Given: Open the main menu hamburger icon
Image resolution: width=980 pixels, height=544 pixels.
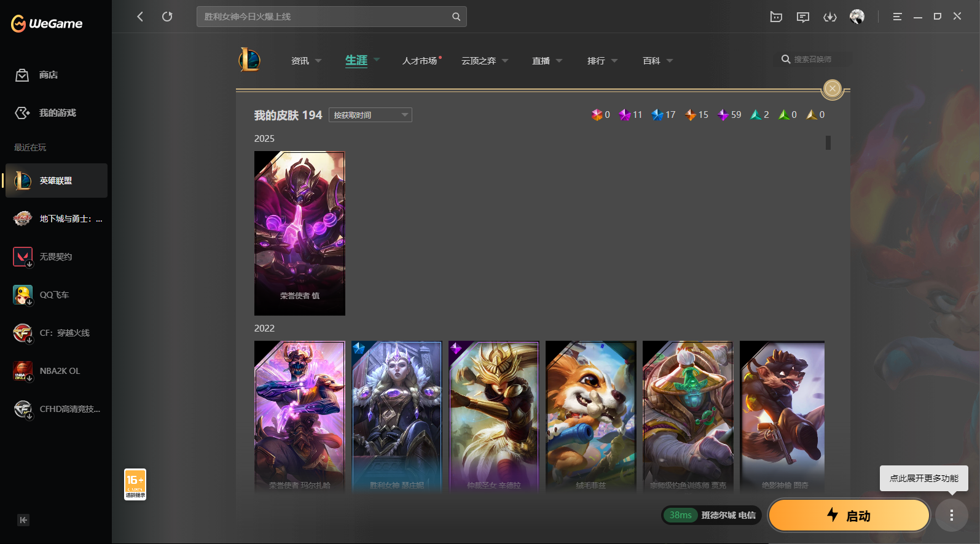Looking at the screenshot, I should tap(897, 17).
